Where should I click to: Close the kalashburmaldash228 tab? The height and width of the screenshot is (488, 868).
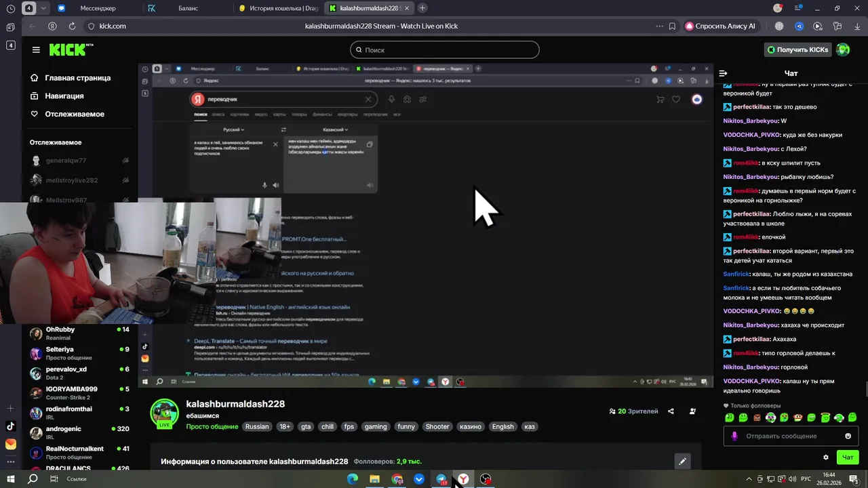[x=408, y=8]
